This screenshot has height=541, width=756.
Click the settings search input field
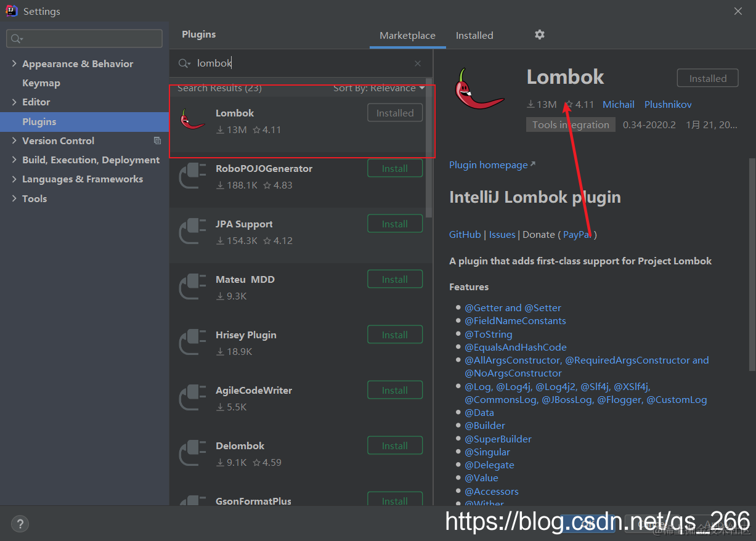pos(84,38)
